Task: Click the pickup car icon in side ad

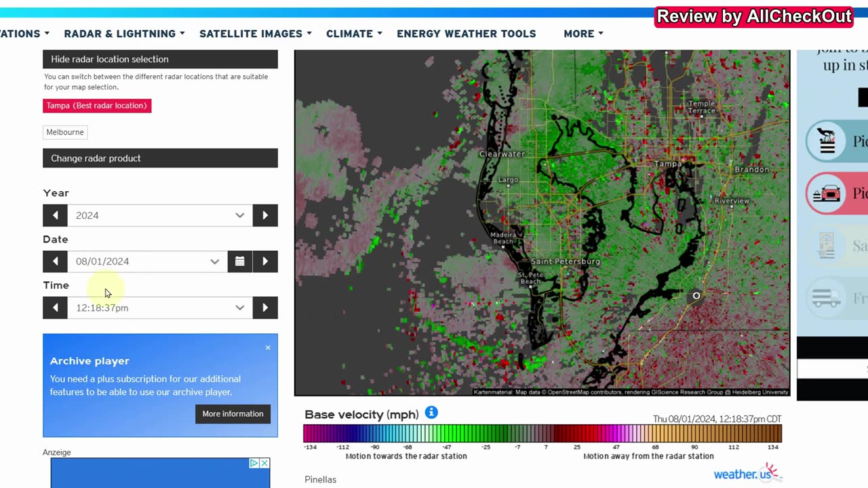Action: [826, 193]
